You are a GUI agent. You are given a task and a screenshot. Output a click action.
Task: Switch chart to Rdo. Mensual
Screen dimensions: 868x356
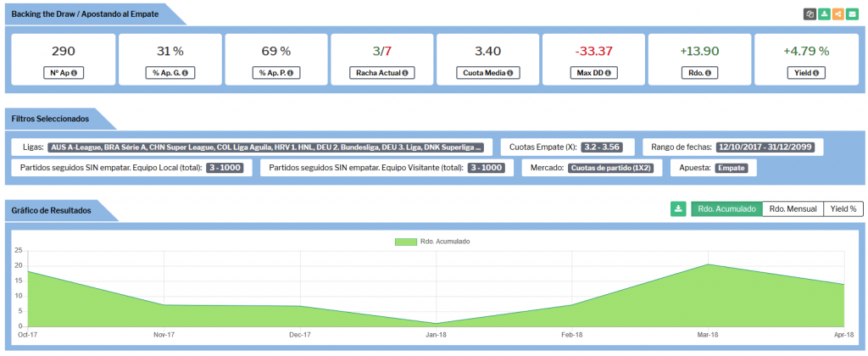(793, 209)
